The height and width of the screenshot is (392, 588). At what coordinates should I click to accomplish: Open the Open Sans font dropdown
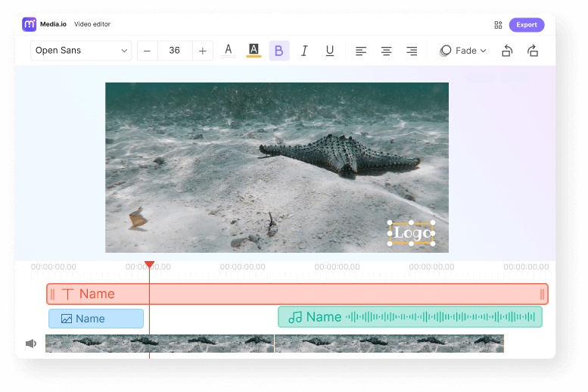coord(81,51)
